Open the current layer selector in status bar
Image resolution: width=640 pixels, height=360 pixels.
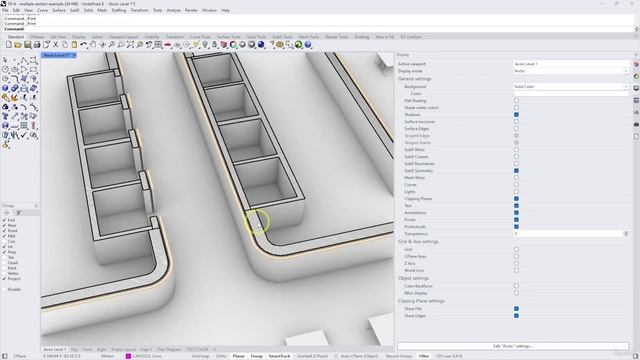coord(147,356)
